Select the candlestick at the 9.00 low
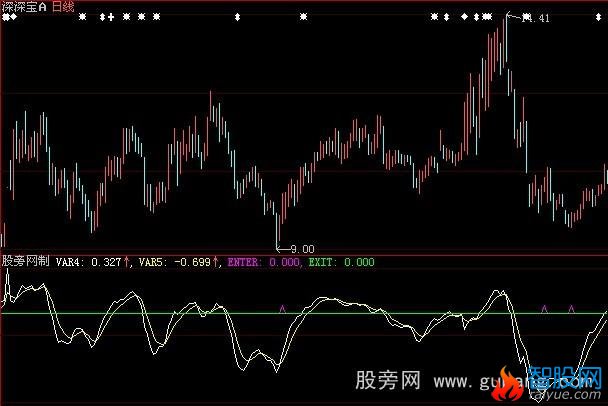This screenshot has height=406, width=608. 278,230
